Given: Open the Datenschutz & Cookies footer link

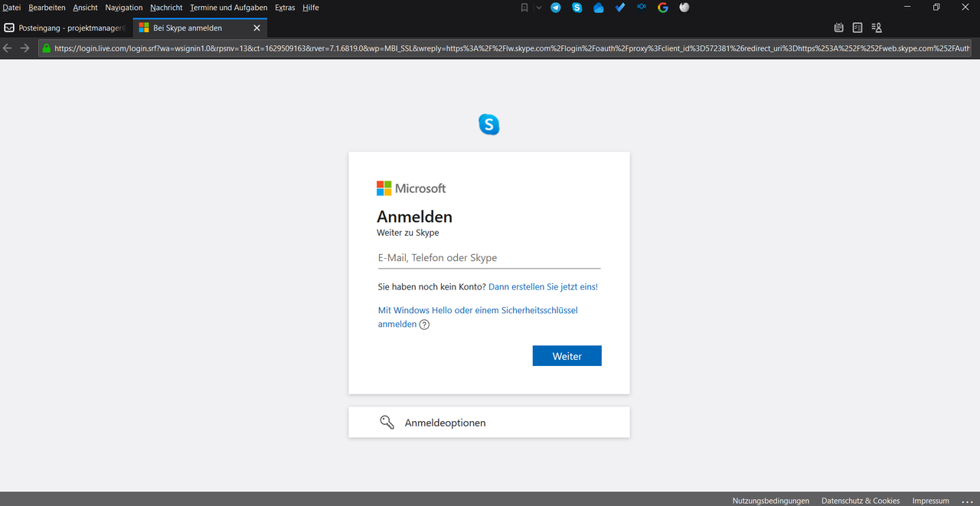Looking at the screenshot, I should click(861, 501).
